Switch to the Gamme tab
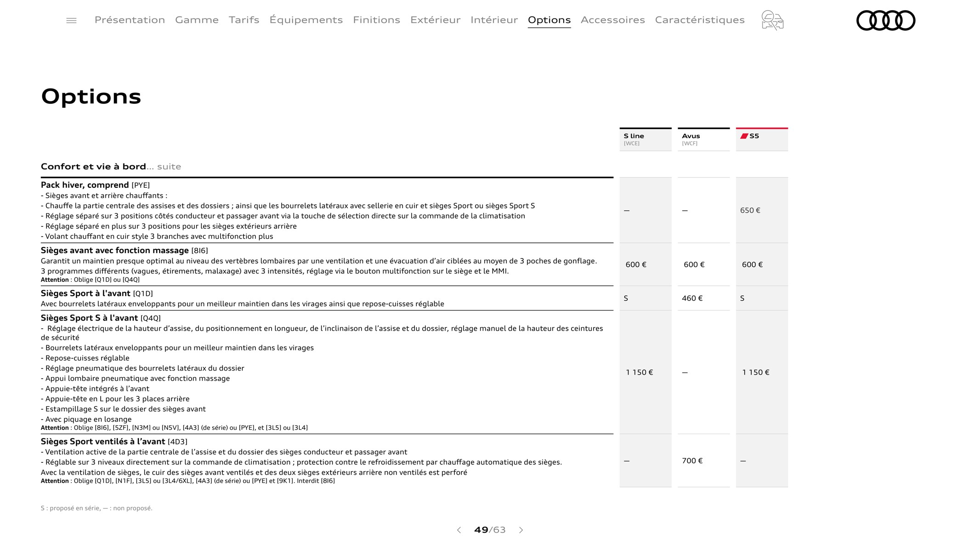Image resolution: width=980 pixels, height=551 pixels. (x=197, y=20)
